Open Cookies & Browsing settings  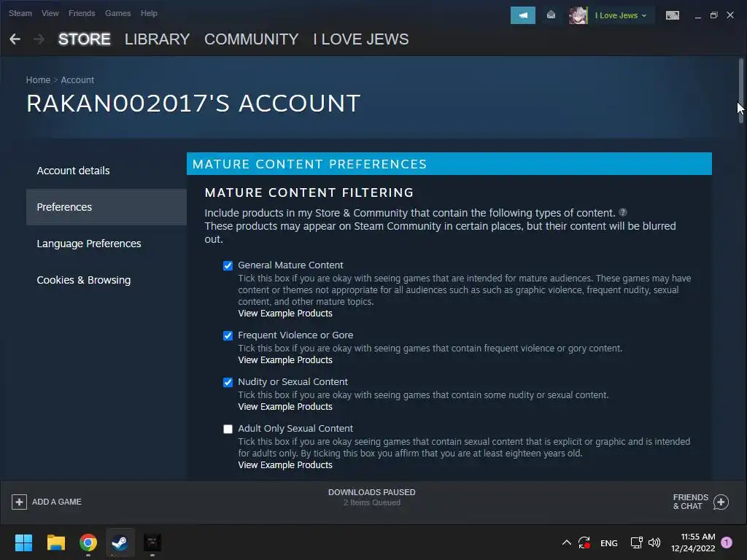tap(107, 280)
